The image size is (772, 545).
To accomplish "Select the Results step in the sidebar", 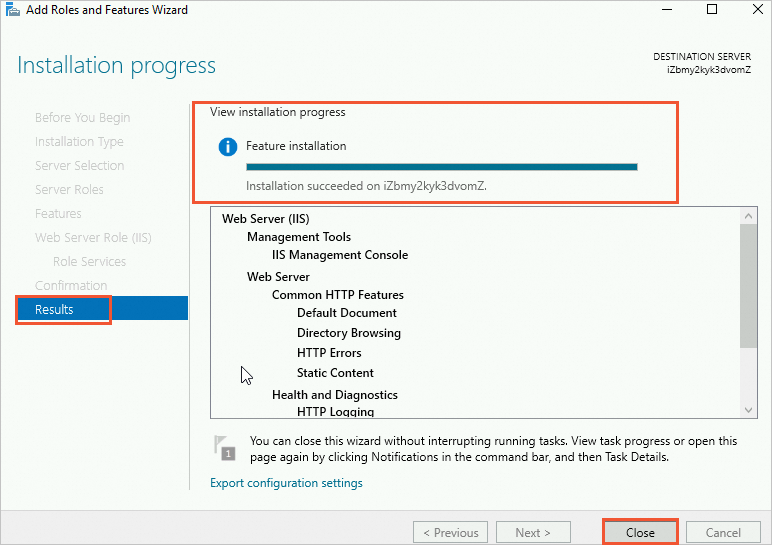I will [x=102, y=309].
